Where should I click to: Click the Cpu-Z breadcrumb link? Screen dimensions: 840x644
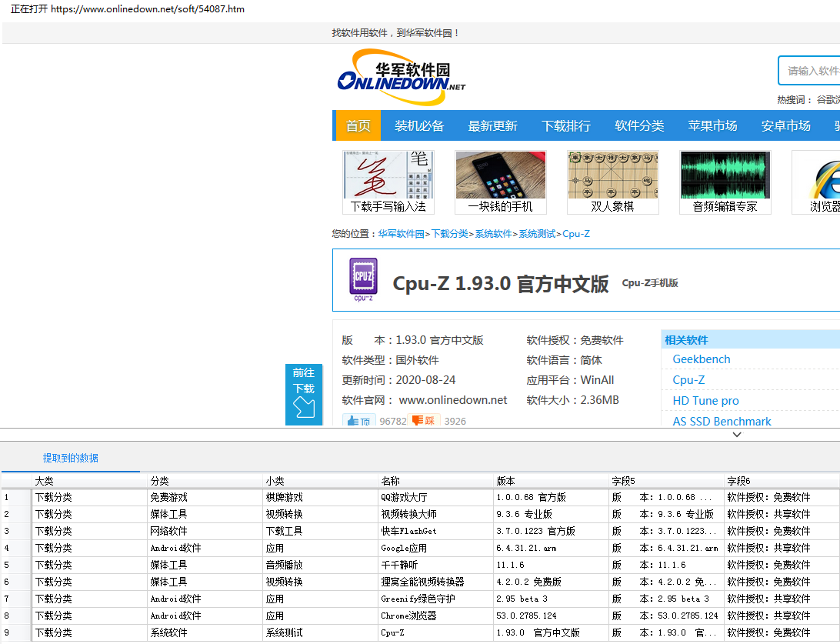(576, 234)
